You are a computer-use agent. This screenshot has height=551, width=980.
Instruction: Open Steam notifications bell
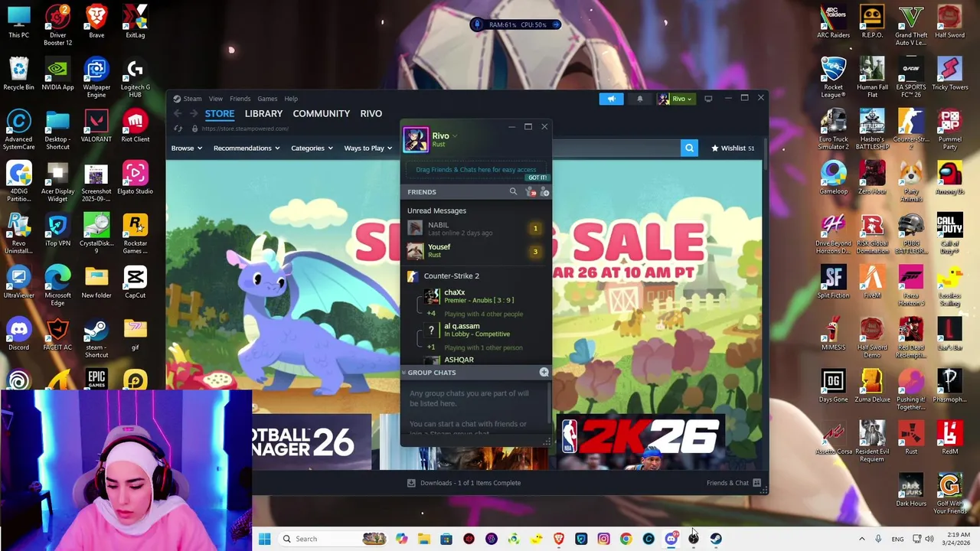[640, 99]
